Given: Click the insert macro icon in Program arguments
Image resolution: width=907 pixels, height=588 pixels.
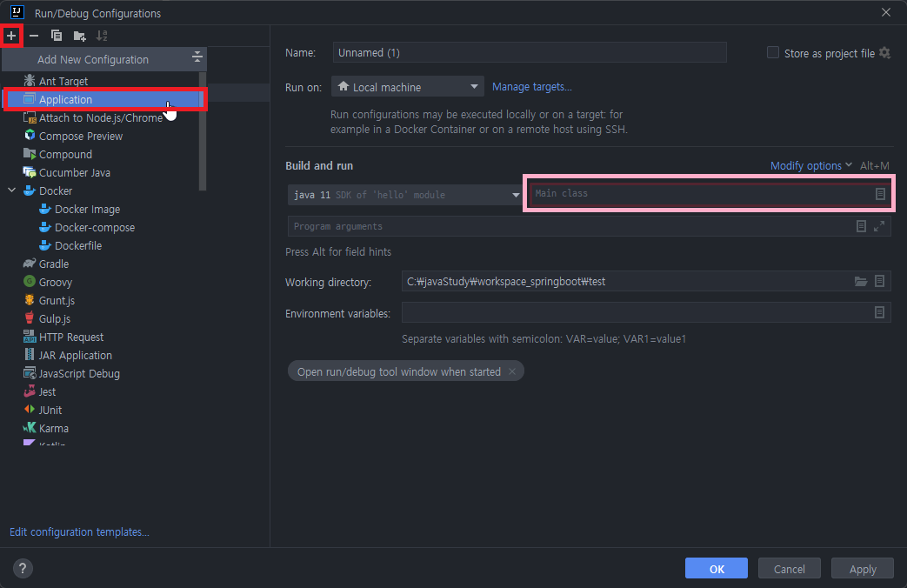Looking at the screenshot, I should click(x=861, y=226).
